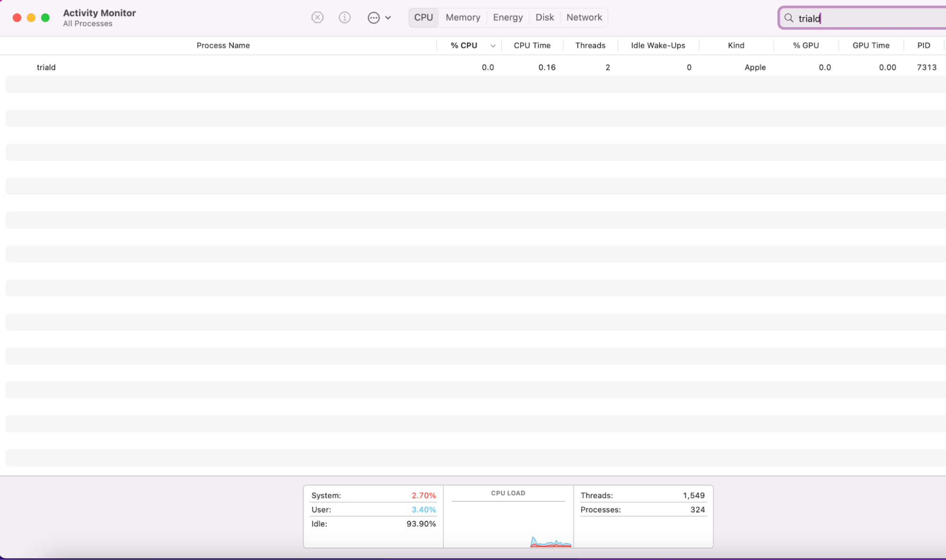Screen dimensions: 946x560
Task: Switch to the Memory tab
Action: click(462, 17)
